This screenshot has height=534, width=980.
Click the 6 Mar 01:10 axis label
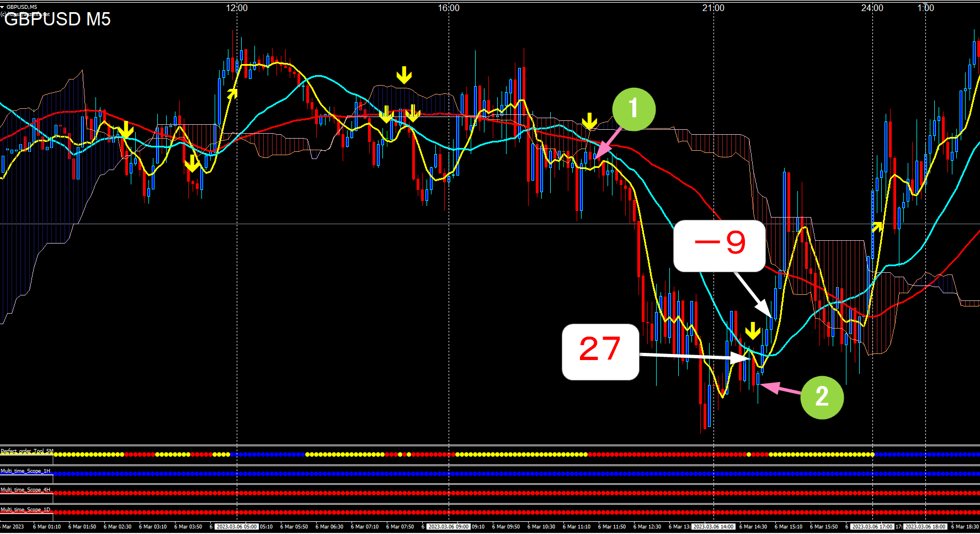(x=47, y=527)
